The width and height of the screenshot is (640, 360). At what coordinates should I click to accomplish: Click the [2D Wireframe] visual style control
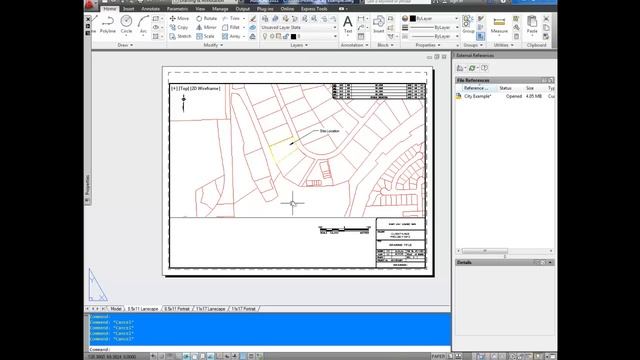205,88
